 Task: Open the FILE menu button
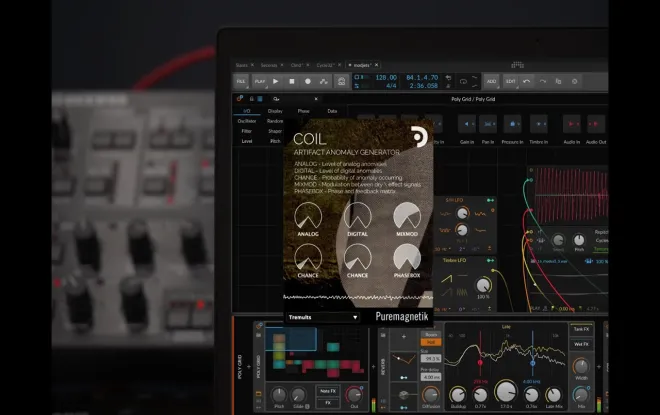click(241, 81)
